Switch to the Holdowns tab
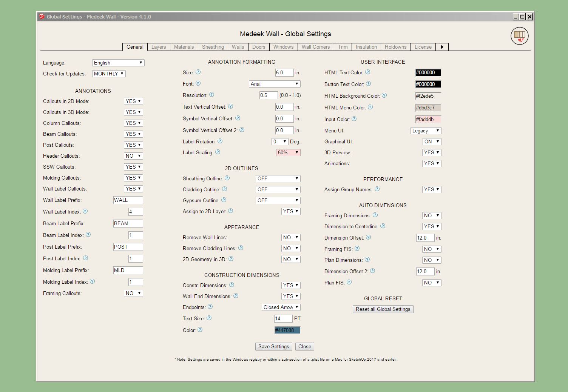Screen dimensions: 568x392 tap(395, 47)
